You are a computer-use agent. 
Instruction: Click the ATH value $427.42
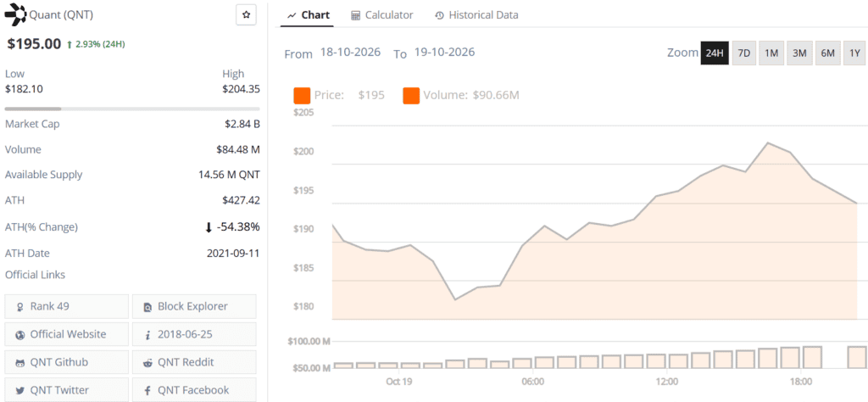[x=241, y=200]
